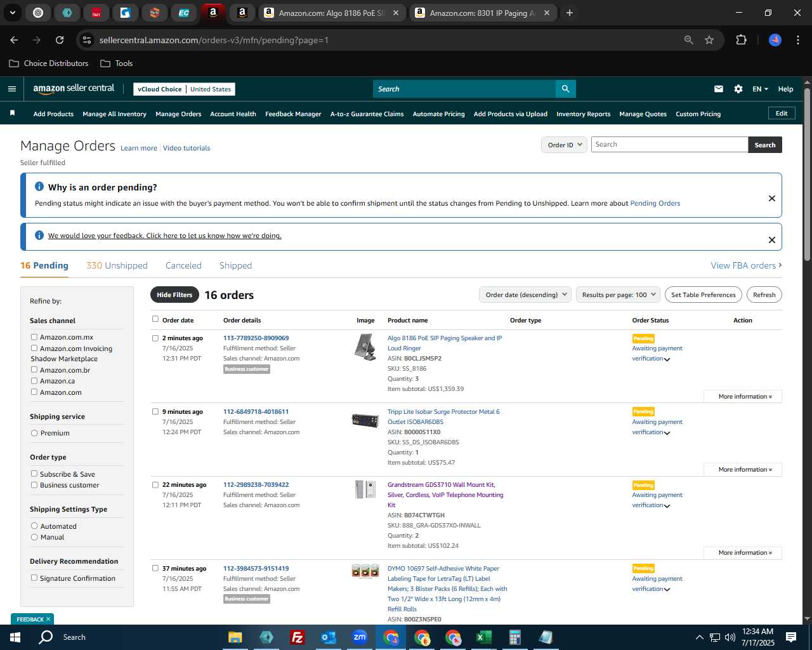
Task: Click Set Table Preferences button
Action: [703, 295]
